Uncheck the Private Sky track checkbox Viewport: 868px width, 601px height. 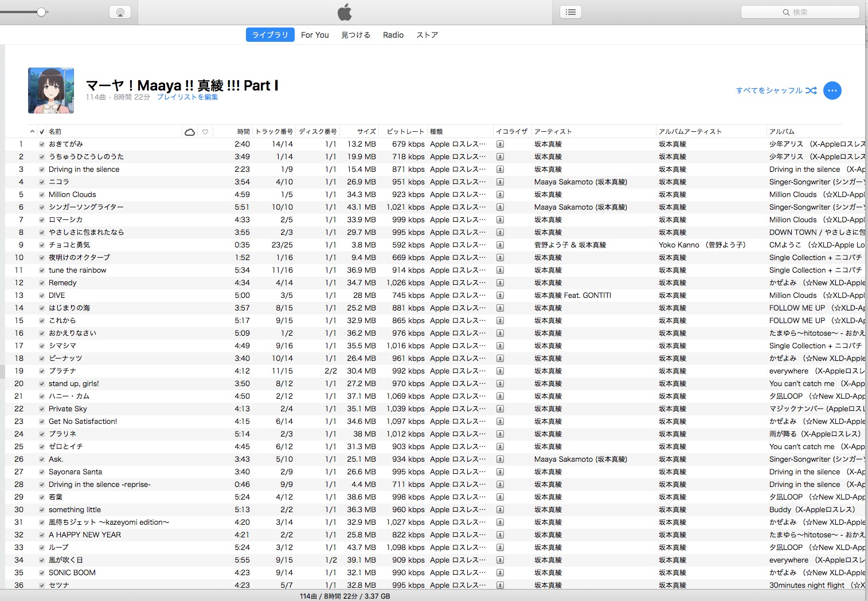tap(42, 409)
